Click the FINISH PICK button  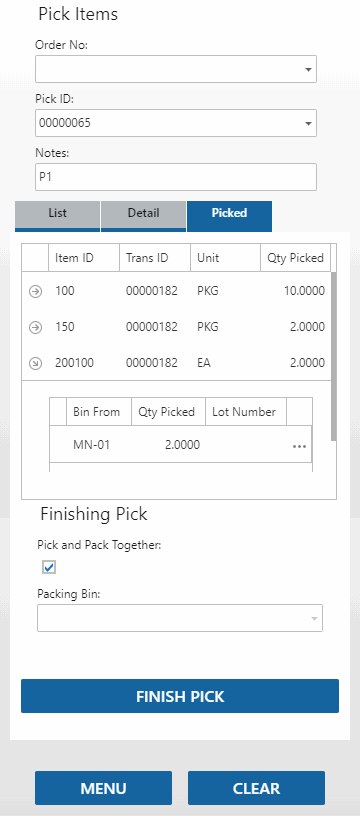pos(180,696)
